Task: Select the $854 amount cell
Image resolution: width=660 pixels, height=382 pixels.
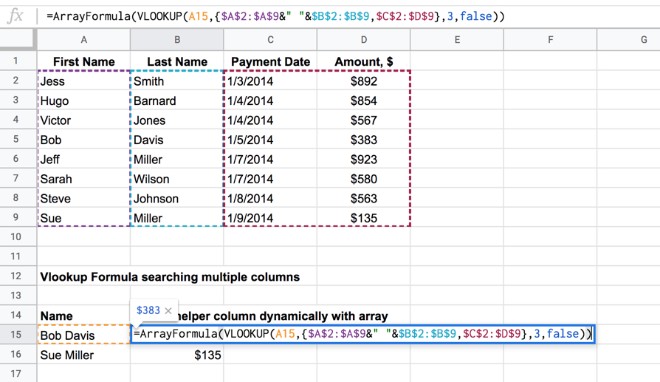Action: click(x=364, y=101)
